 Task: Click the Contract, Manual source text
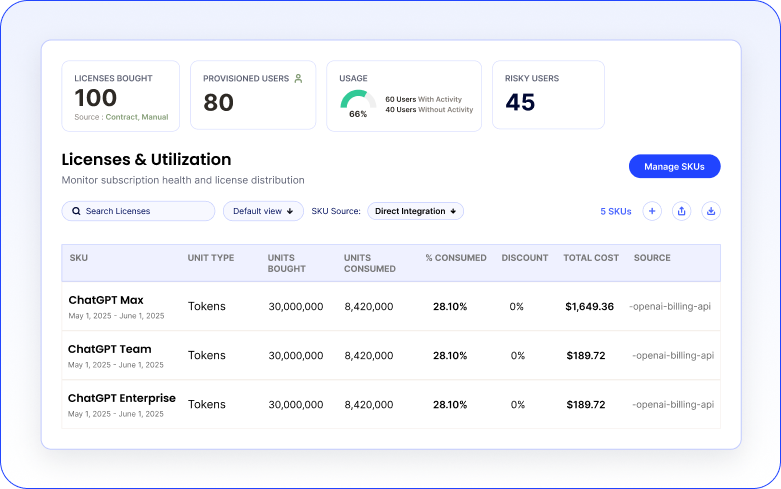click(137, 117)
